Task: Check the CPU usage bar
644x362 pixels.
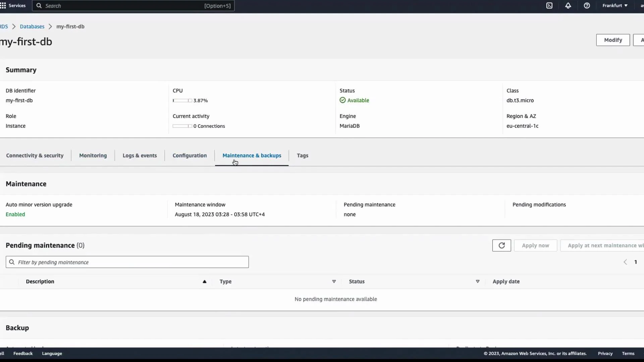Action: (x=182, y=100)
